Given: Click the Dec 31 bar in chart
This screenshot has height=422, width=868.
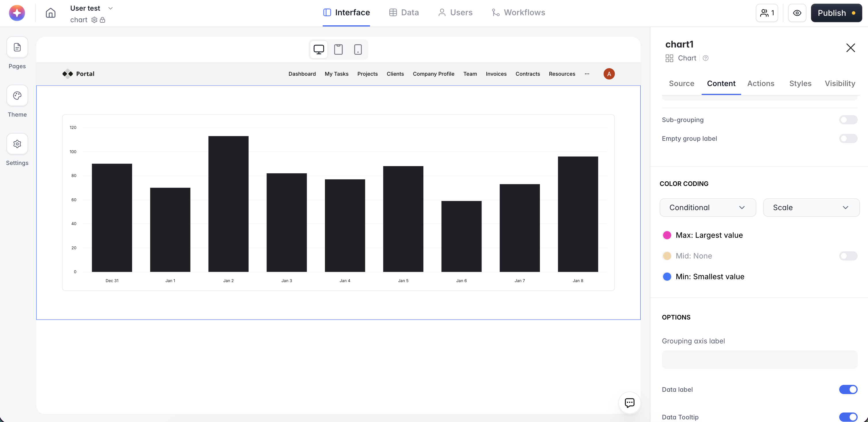Looking at the screenshot, I should (x=112, y=218).
